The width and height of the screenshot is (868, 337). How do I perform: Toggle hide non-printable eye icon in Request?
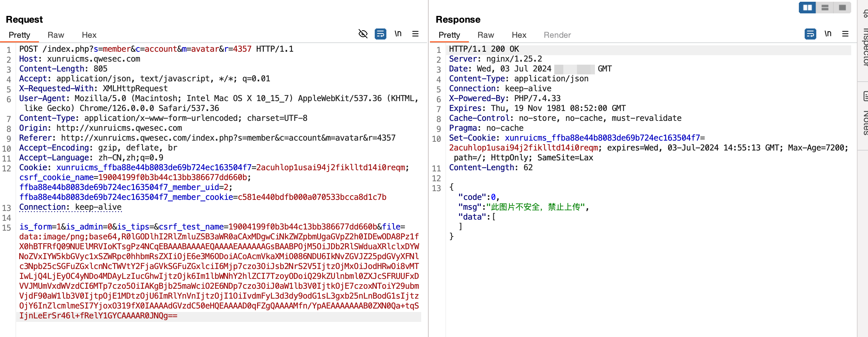363,34
